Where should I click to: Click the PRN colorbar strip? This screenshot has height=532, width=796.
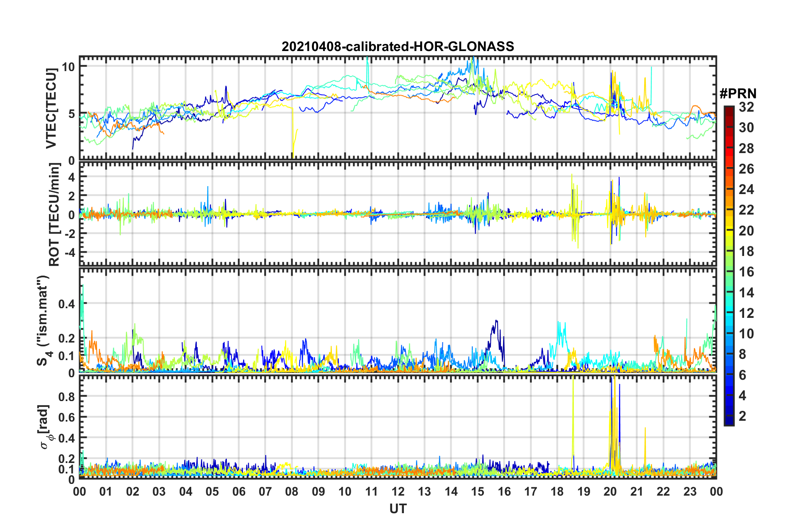pos(729,266)
